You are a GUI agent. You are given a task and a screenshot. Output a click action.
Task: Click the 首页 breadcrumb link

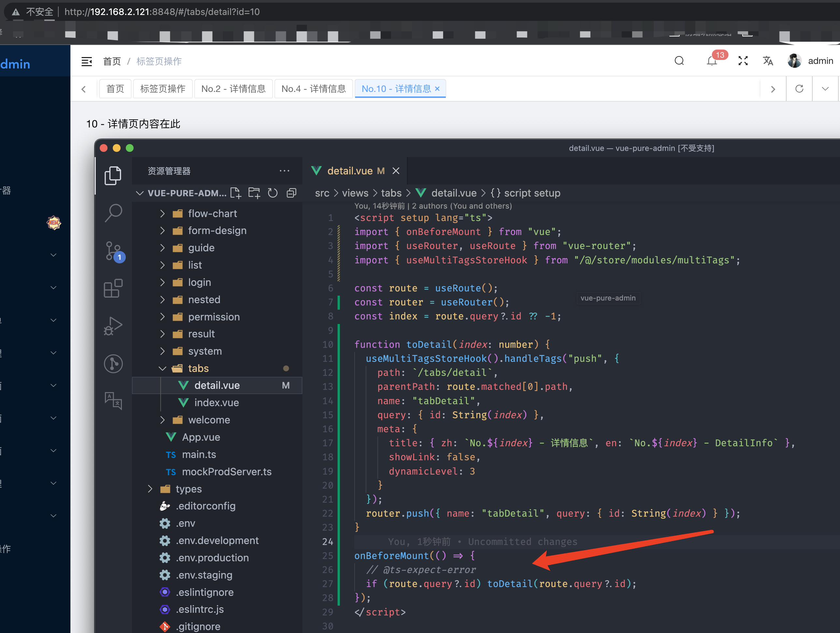click(x=112, y=61)
